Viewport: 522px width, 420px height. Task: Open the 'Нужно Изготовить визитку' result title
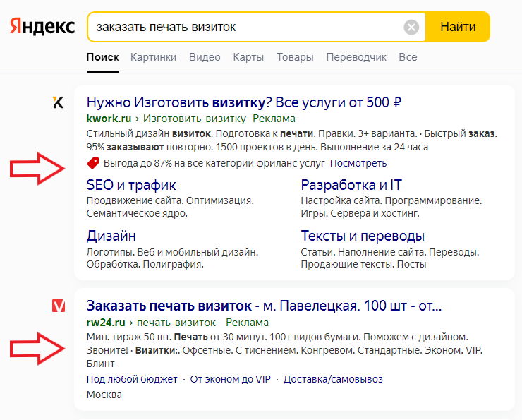(243, 102)
